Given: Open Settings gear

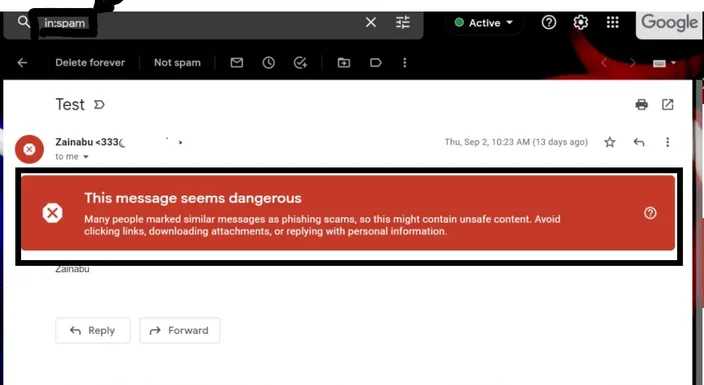Looking at the screenshot, I should [x=581, y=22].
